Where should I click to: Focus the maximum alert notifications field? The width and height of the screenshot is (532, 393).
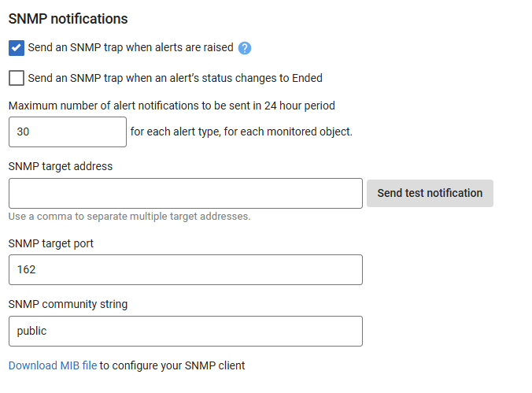click(x=67, y=132)
